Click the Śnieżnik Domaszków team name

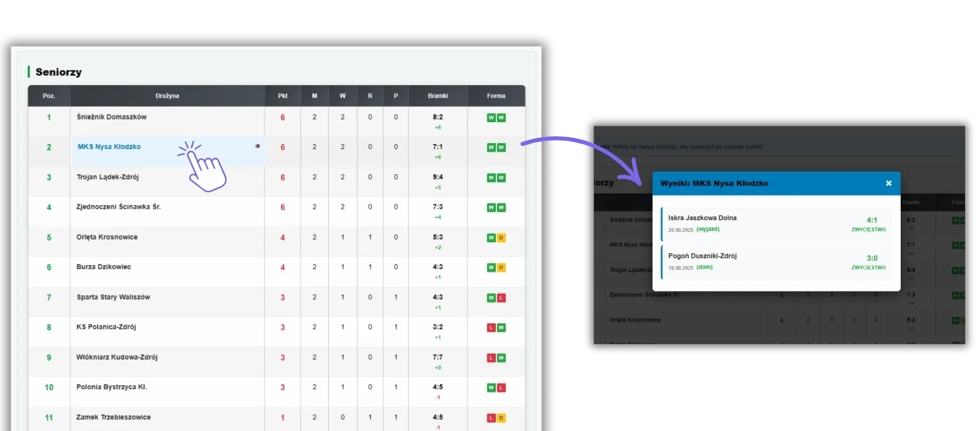click(111, 117)
